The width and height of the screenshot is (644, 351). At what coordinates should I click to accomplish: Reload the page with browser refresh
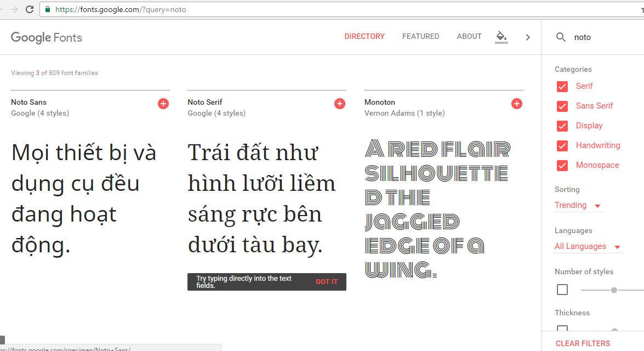click(x=30, y=9)
